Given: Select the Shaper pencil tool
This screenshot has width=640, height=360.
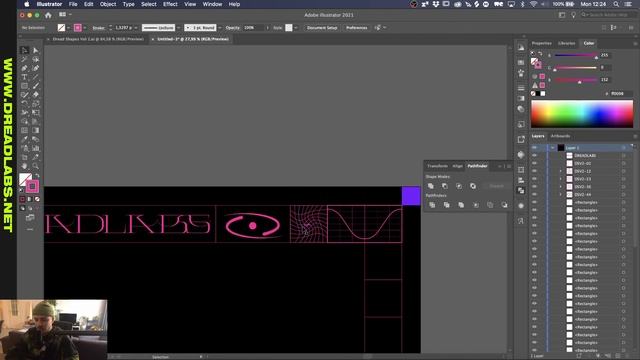Looking at the screenshot, I should 24,95.
